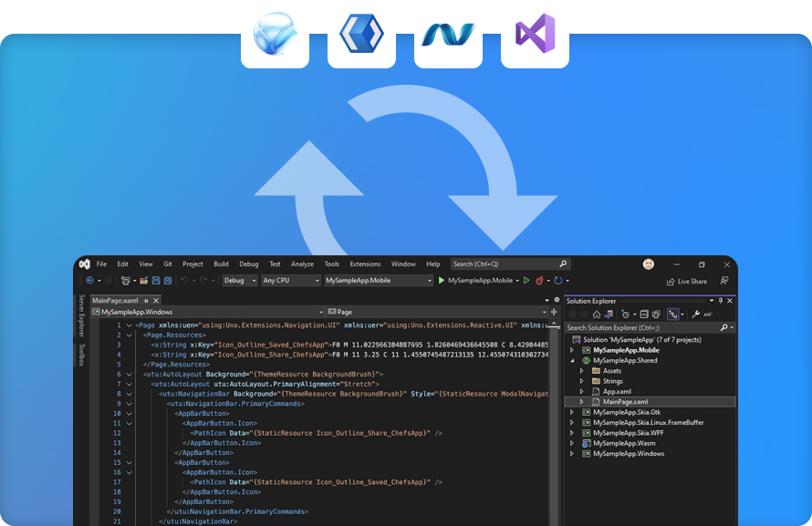The width and height of the screenshot is (812, 526).
Task: Open Properties wrench icon in Solution Explorer
Action: coord(696,314)
